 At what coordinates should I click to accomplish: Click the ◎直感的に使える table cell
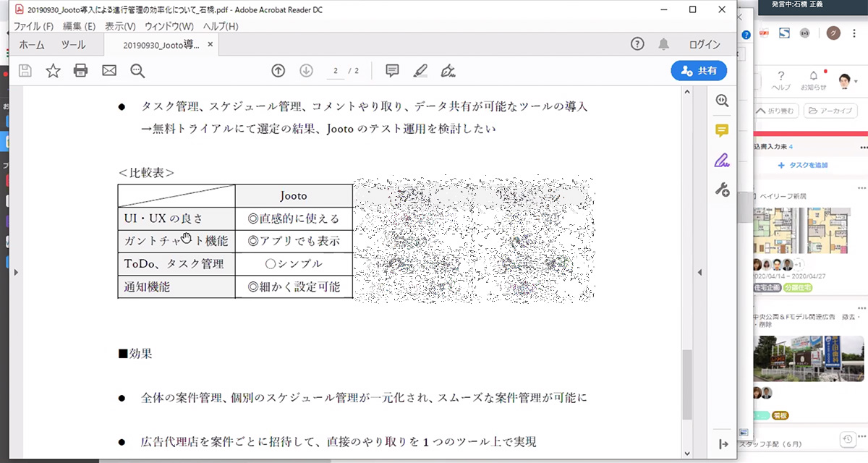coord(294,218)
